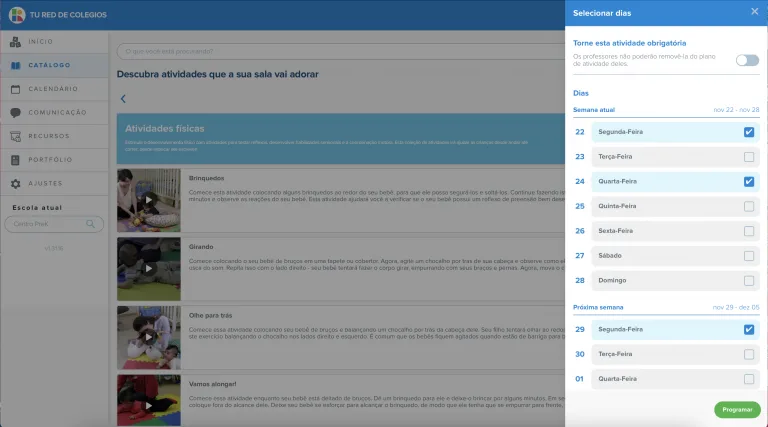Click the Calendário calendar icon
768x427 pixels.
[x=16, y=89]
